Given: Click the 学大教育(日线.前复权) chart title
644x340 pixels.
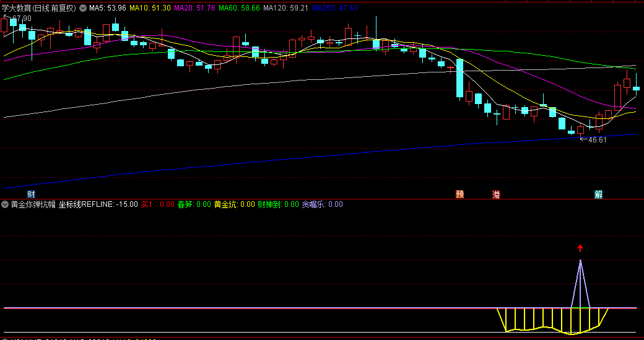Looking at the screenshot, I should click(x=39, y=8).
